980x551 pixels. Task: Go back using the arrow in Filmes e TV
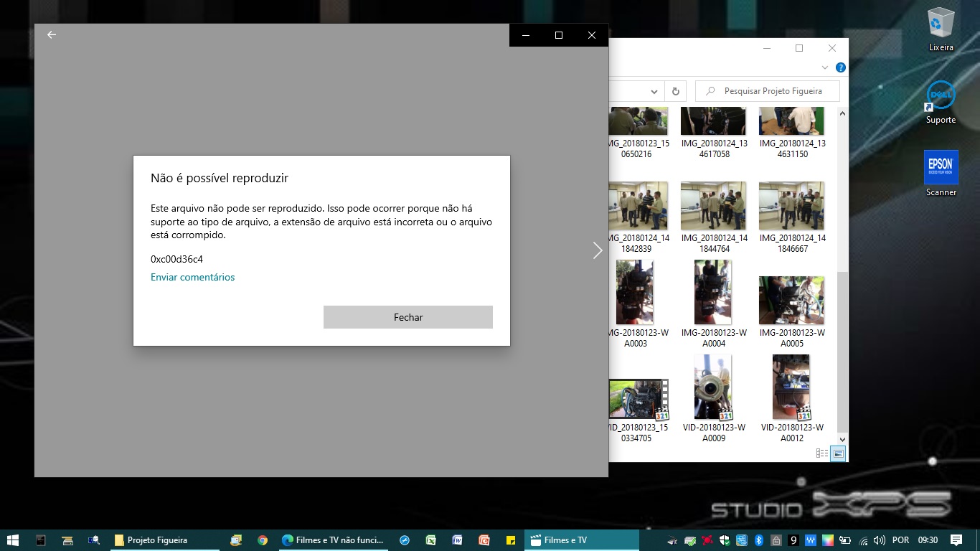tap(52, 34)
